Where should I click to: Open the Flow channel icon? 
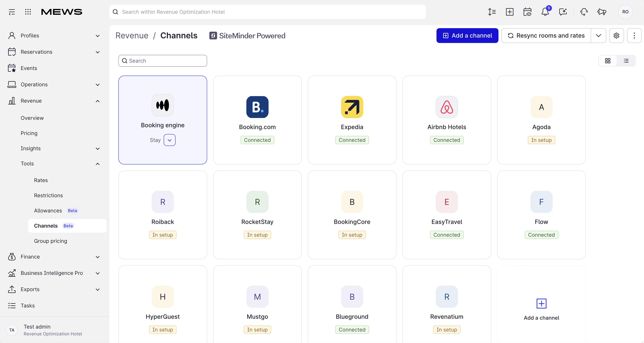(x=542, y=202)
